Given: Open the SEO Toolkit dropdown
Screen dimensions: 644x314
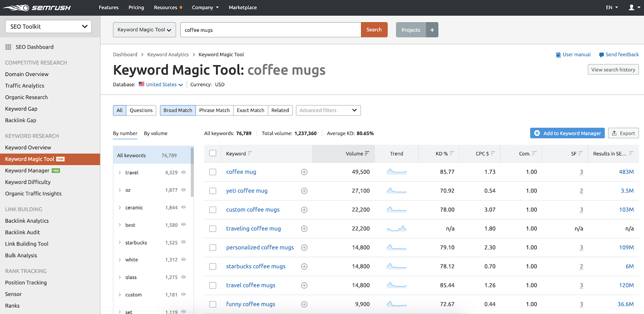Looking at the screenshot, I should click(x=48, y=27).
